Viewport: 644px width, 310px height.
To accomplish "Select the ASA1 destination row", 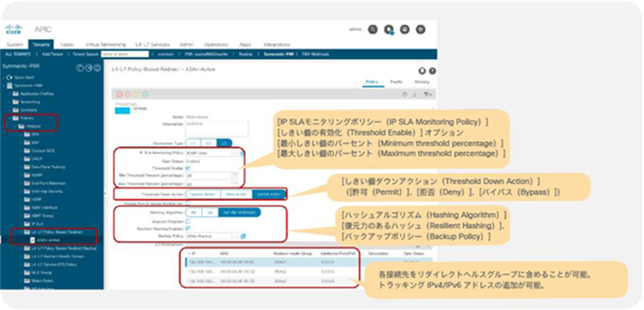I will 308,263.
